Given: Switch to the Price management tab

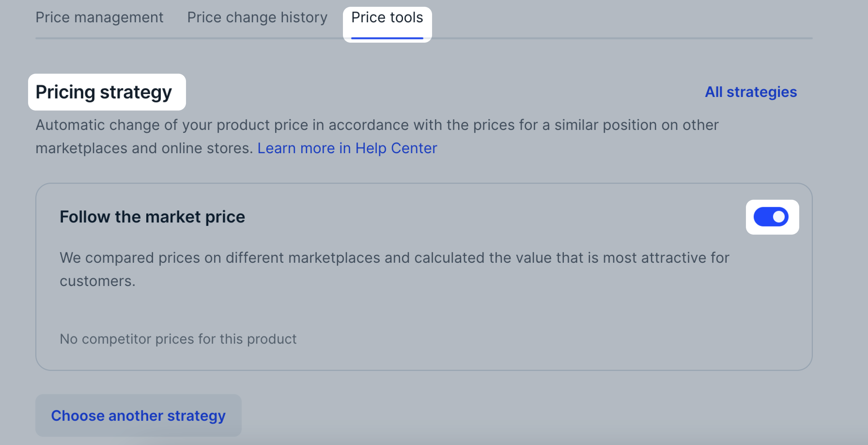Looking at the screenshot, I should (99, 17).
